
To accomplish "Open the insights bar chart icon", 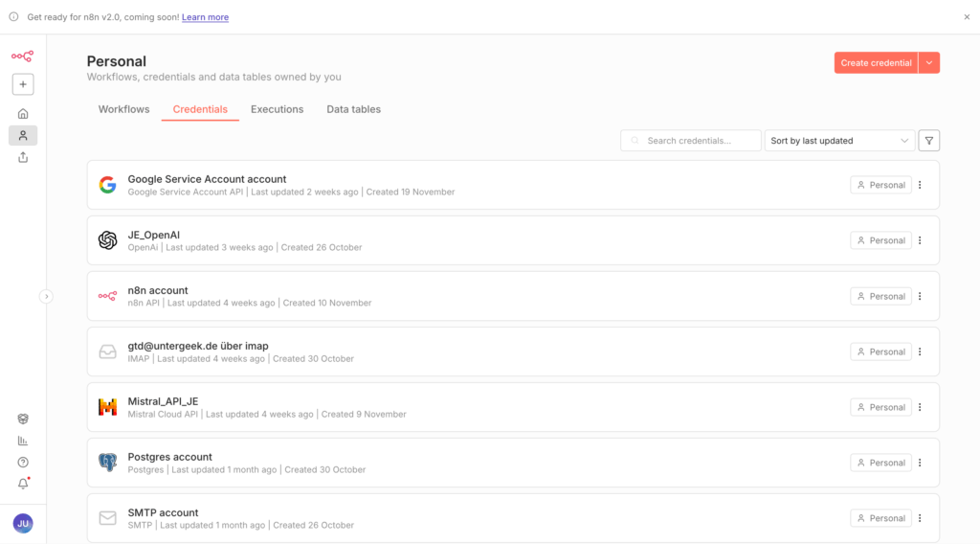I will coord(23,441).
